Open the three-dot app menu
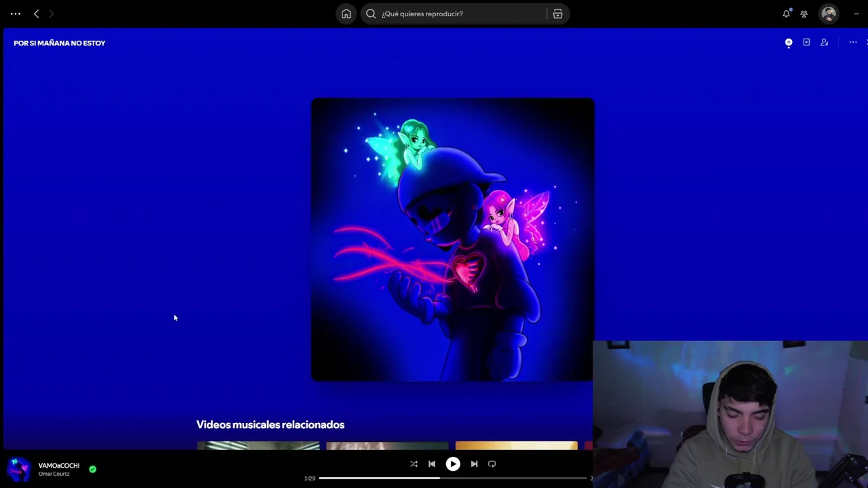The image size is (868, 488). coord(16,14)
